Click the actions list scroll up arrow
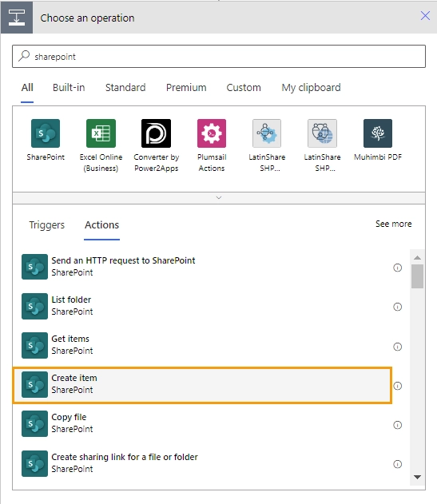 click(417, 257)
